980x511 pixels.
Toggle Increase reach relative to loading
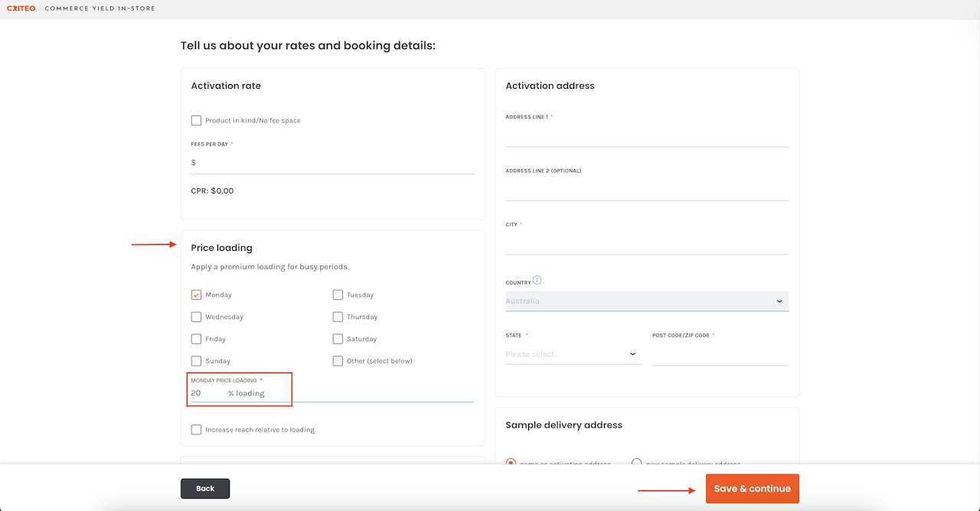197,430
